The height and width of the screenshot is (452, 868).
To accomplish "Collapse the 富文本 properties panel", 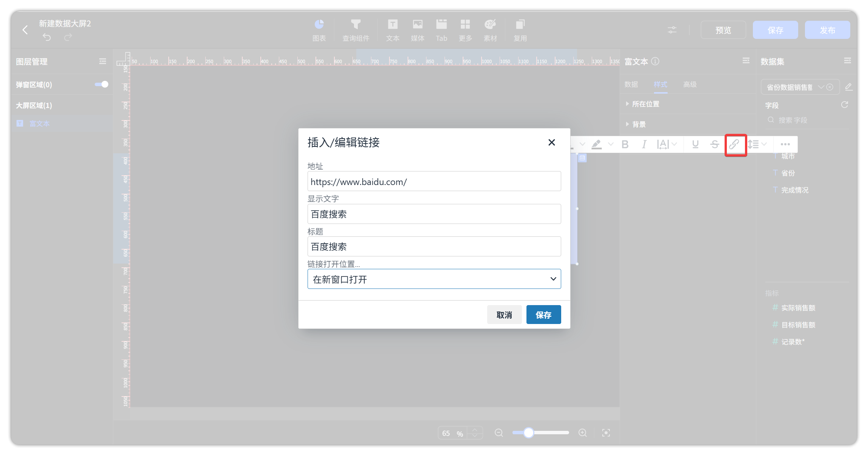I will 746,60.
